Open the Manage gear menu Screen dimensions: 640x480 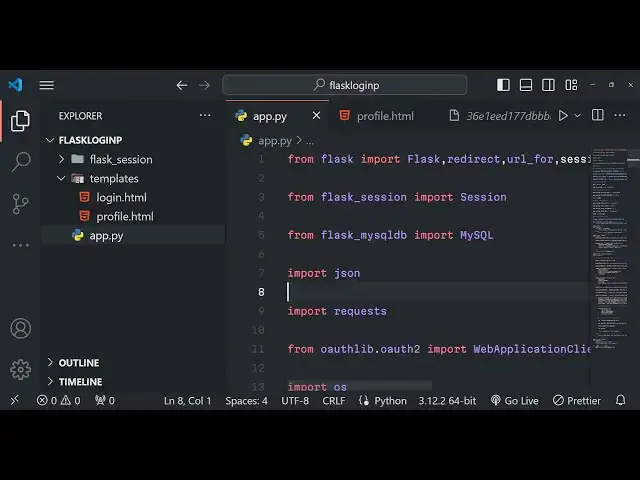click(x=20, y=370)
